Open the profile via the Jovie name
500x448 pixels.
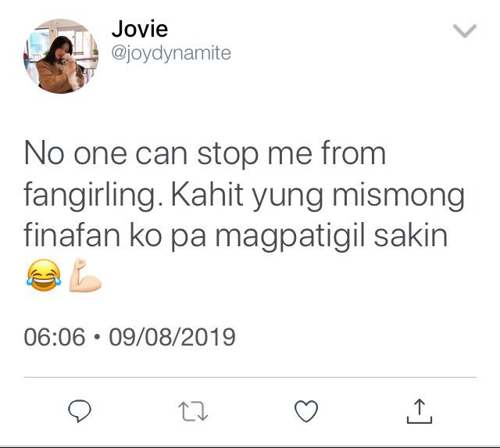140,29
